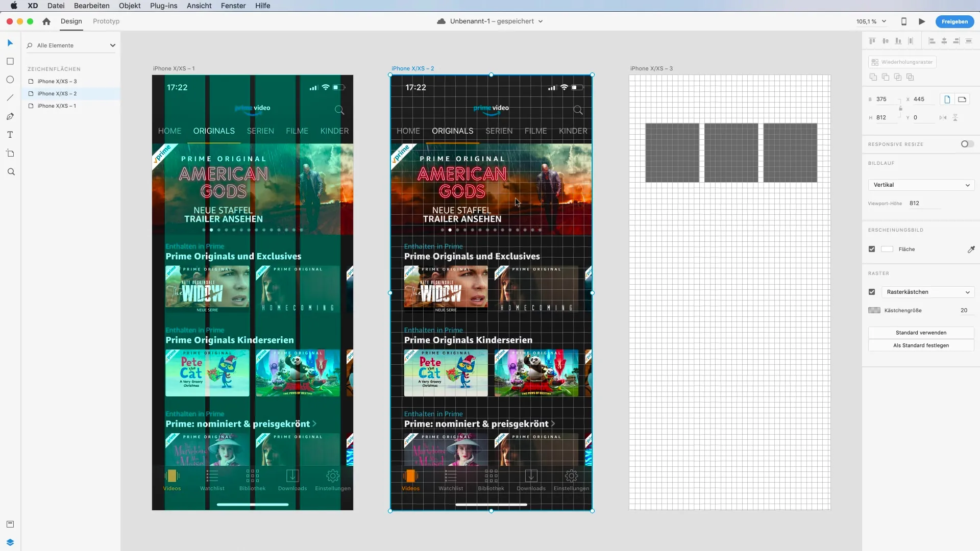Open the Datei menu
This screenshot has width=980, height=551.
(x=56, y=6)
